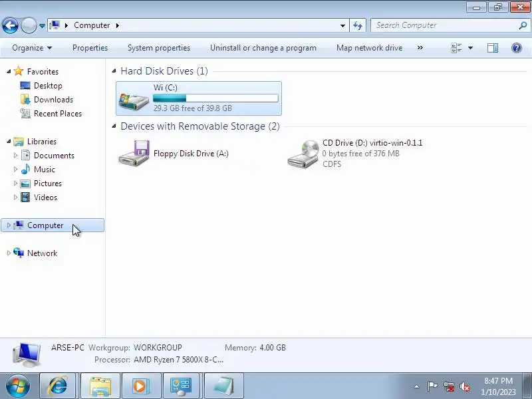Expand the Documents library
This screenshot has width=532, height=399.
click(x=15, y=155)
